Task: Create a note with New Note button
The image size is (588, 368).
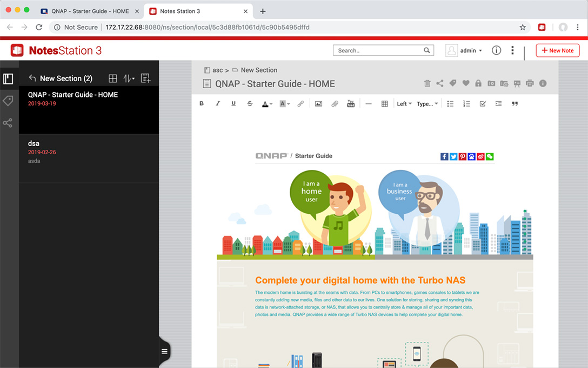Action: pos(557,50)
